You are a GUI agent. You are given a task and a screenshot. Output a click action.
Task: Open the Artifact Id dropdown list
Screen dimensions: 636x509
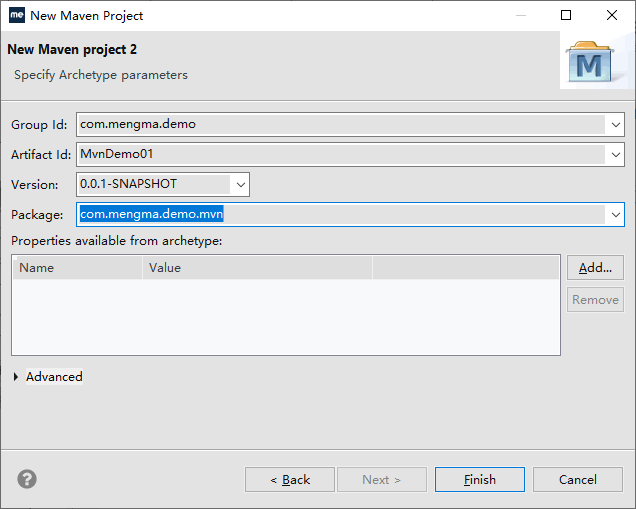tap(614, 155)
